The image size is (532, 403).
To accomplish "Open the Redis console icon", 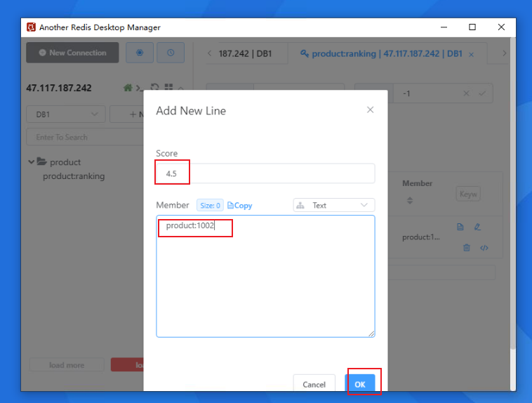I will tap(139, 88).
